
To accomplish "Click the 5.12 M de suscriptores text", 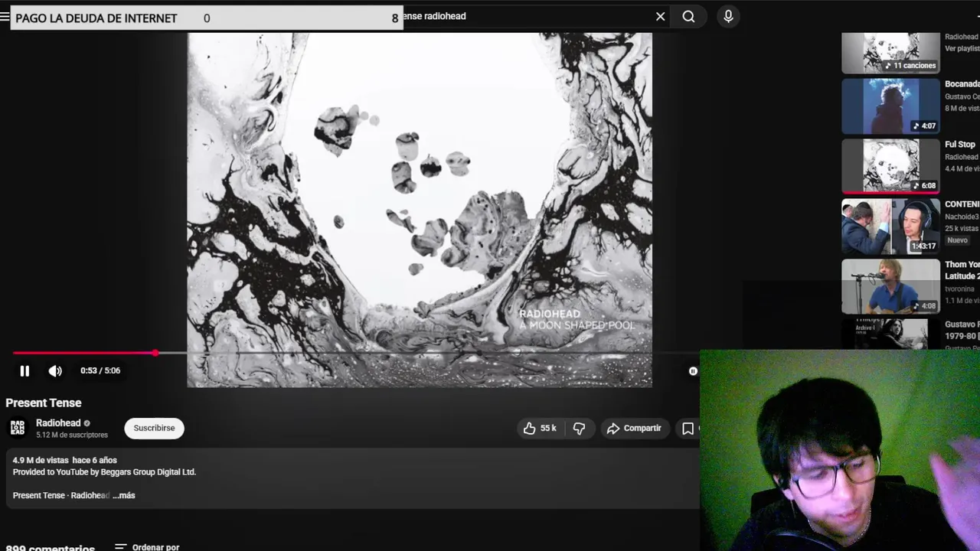I will pyautogui.click(x=72, y=435).
